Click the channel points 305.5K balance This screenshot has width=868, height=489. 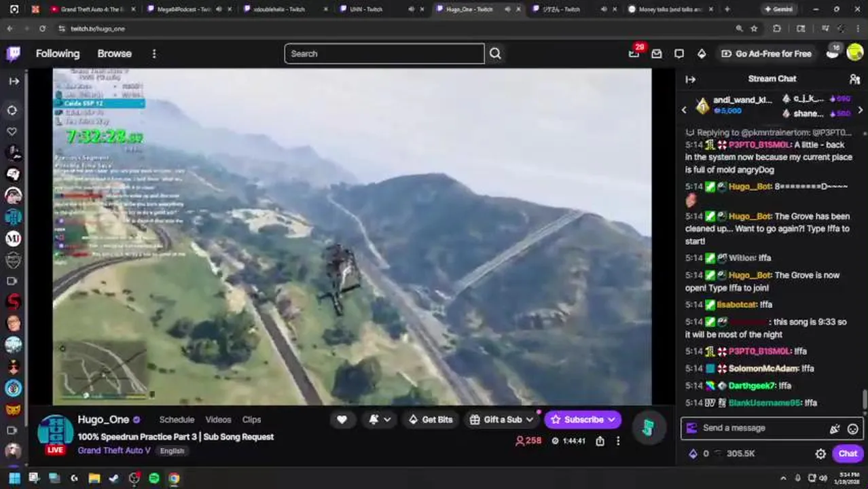(734, 454)
